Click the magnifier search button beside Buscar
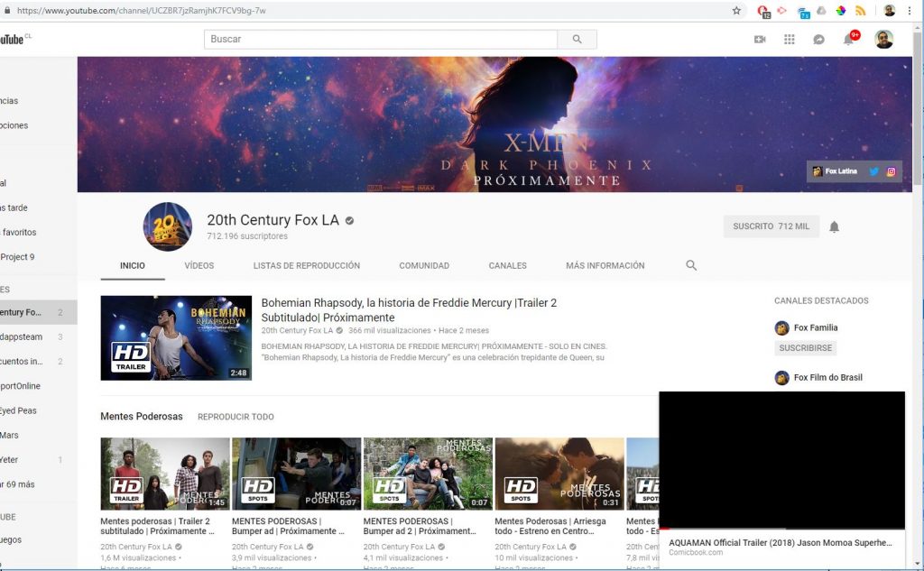 pos(577,40)
